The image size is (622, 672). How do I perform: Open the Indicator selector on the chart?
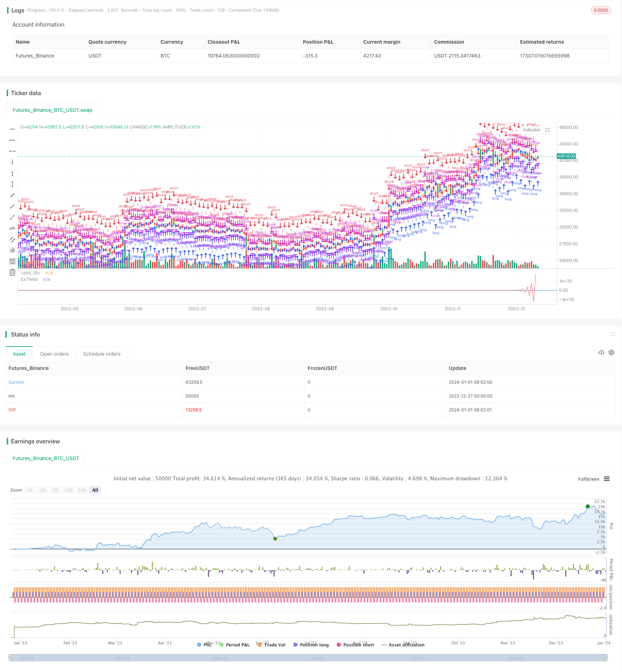[x=532, y=130]
